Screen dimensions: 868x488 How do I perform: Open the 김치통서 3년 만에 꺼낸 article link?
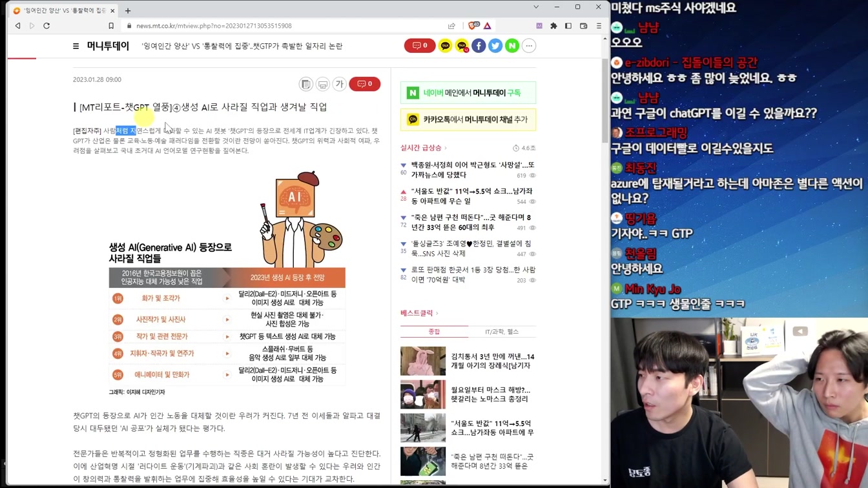(493, 361)
